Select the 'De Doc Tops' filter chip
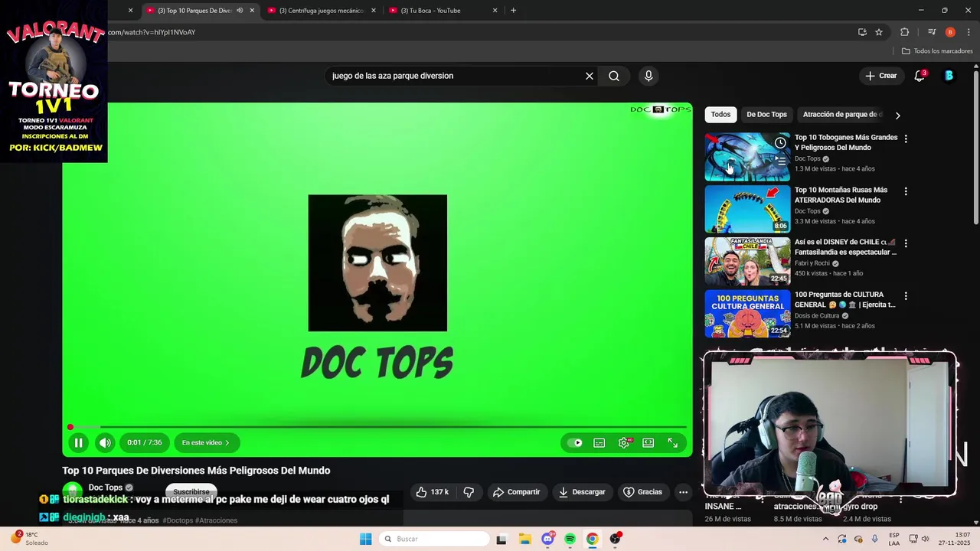This screenshot has width=980, height=551. tap(766, 114)
